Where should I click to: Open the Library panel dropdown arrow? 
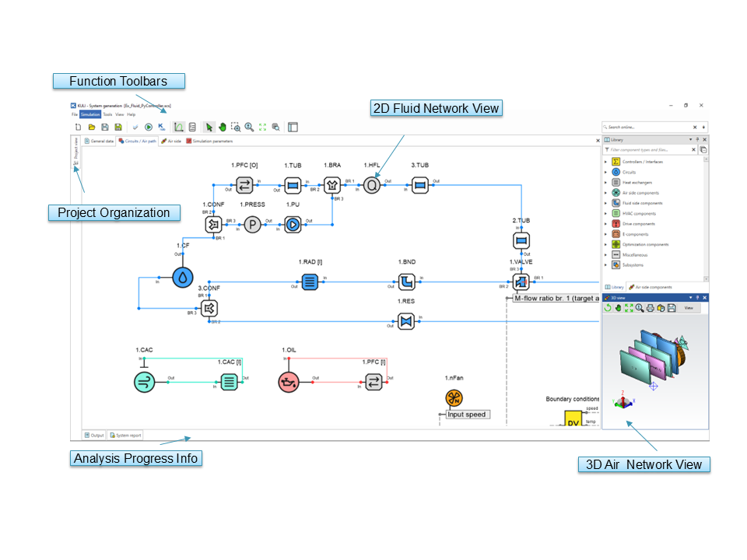click(x=690, y=139)
